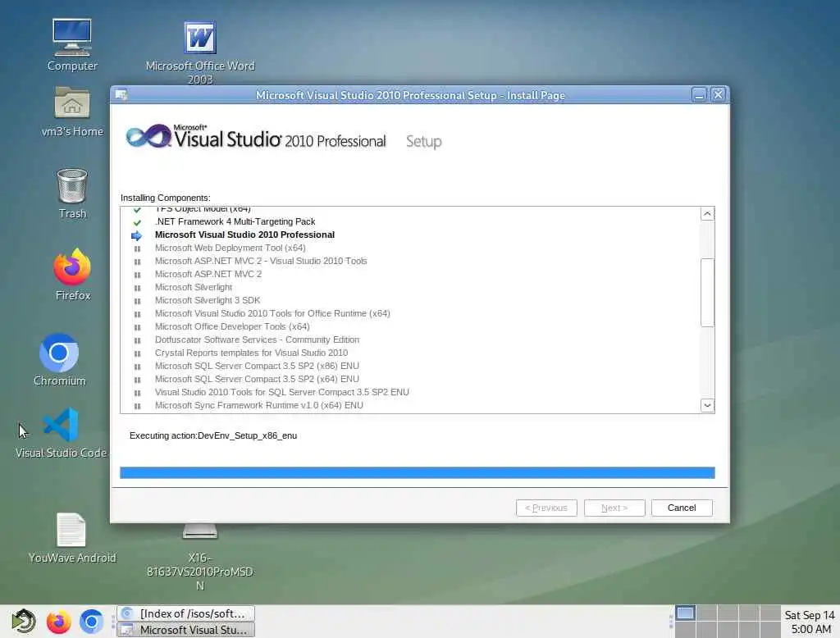This screenshot has height=638, width=840.
Task: Select Microsoft Visual Studio 2010 Professional row
Action: click(244, 235)
